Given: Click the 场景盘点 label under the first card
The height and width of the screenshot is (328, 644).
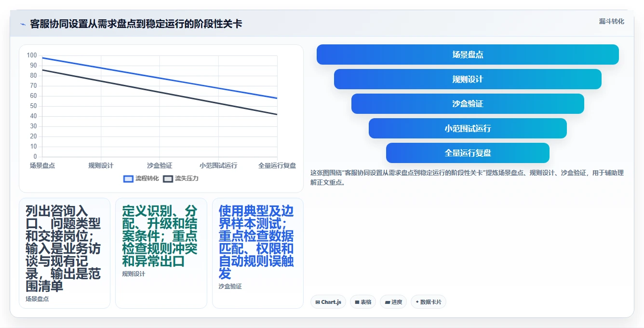Looking at the screenshot, I should pos(37,299).
